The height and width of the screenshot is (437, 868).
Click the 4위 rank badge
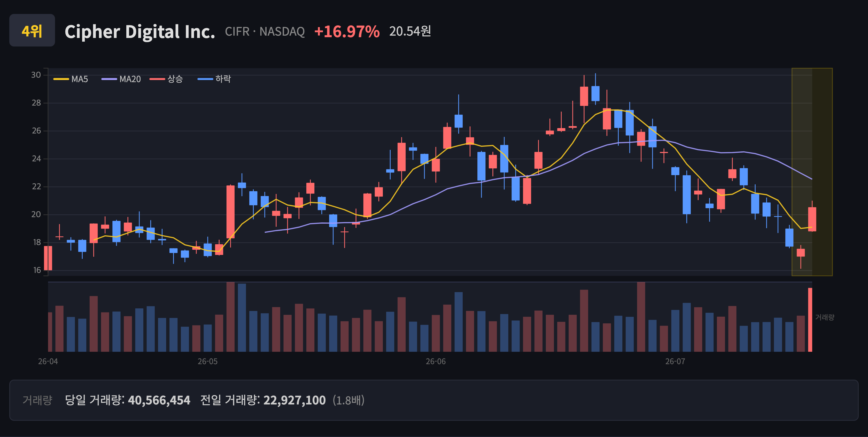32,31
